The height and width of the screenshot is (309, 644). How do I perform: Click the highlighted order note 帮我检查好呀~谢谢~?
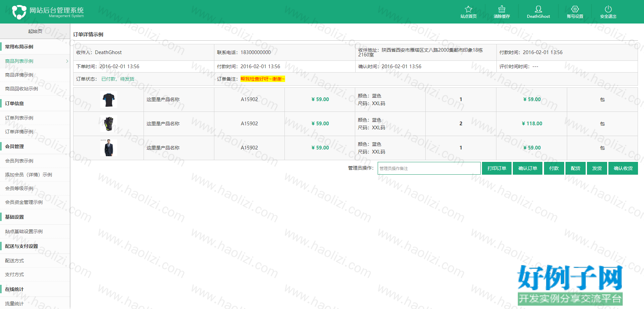[263, 79]
